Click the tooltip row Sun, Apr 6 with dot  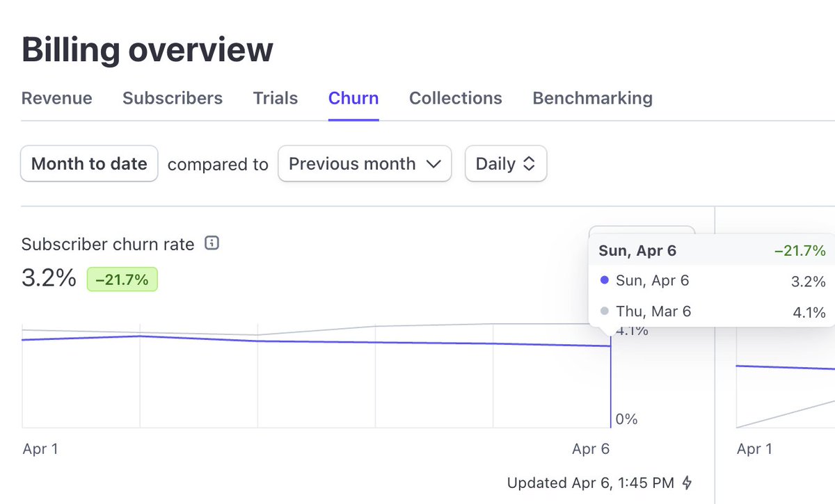(712, 281)
